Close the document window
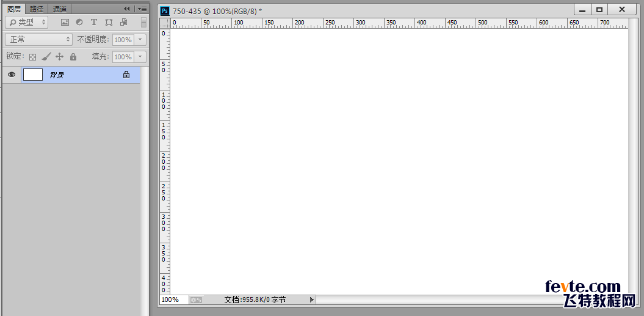 (x=622, y=9)
